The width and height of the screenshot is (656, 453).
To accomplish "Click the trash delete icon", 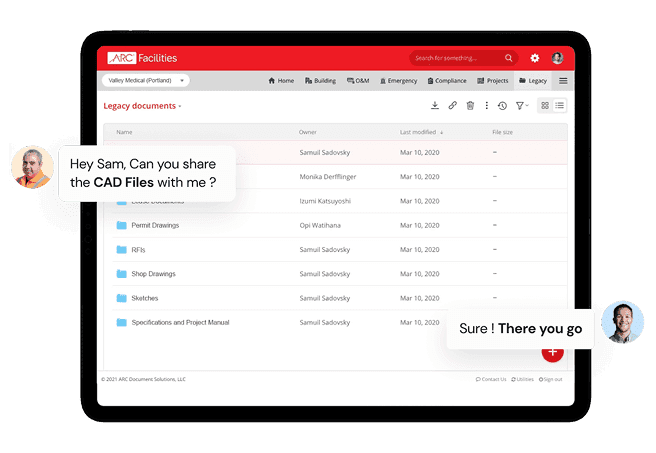I will point(470,106).
